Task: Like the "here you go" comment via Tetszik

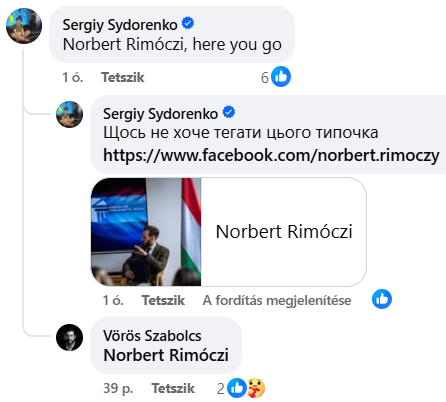Action: (123, 77)
